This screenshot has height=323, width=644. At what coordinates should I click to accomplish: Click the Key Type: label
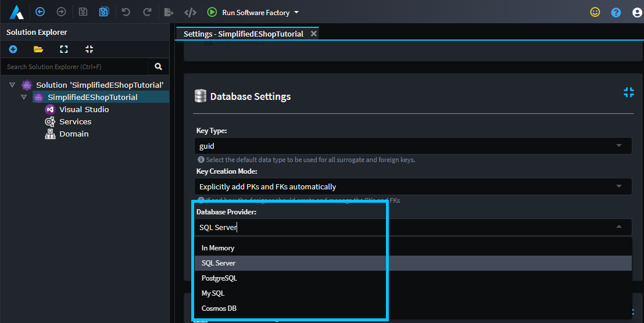click(212, 131)
